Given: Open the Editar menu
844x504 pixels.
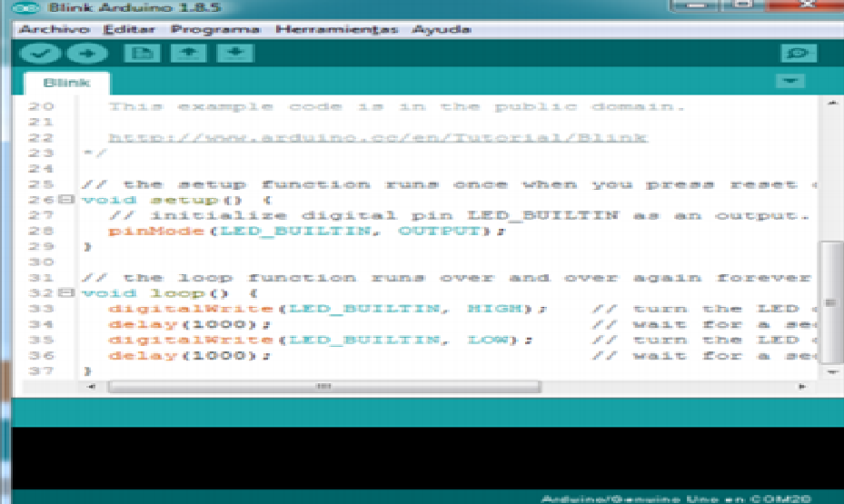Looking at the screenshot, I should click(x=129, y=29).
